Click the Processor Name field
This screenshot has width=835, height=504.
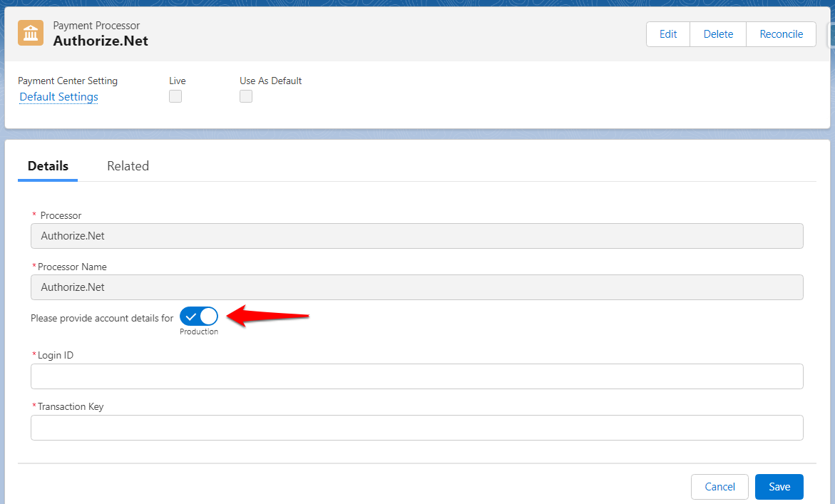(x=417, y=287)
